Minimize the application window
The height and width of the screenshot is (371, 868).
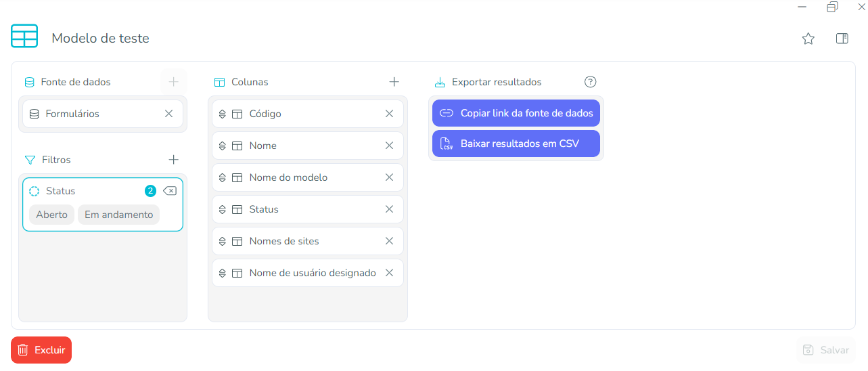pos(802,7)
